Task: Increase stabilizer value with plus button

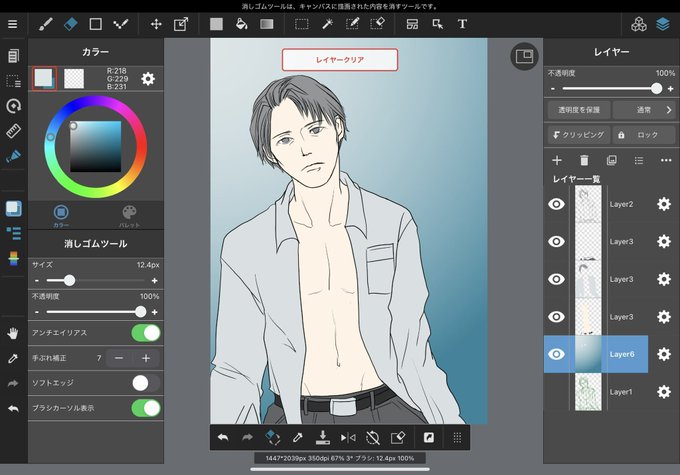Action: [146, 358]
